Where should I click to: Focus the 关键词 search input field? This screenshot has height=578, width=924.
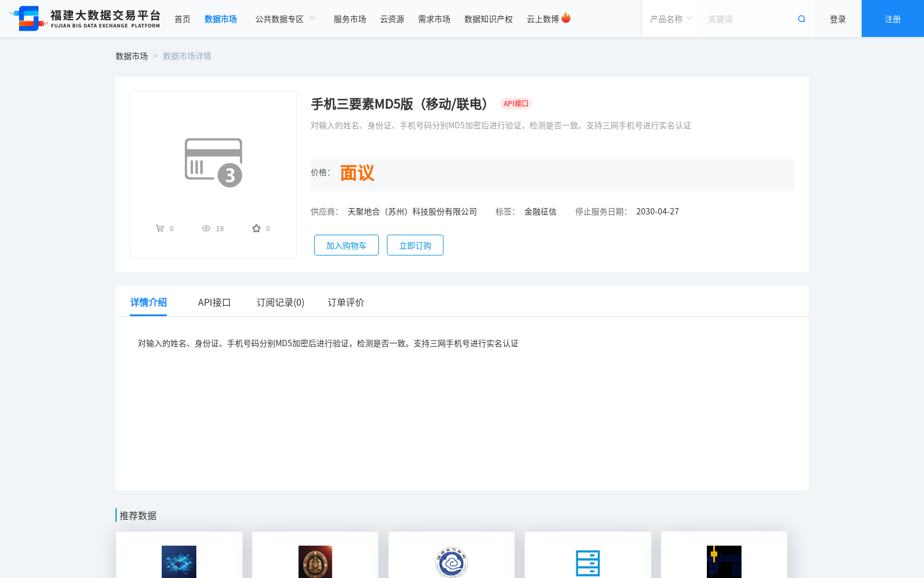coord(748,19)
